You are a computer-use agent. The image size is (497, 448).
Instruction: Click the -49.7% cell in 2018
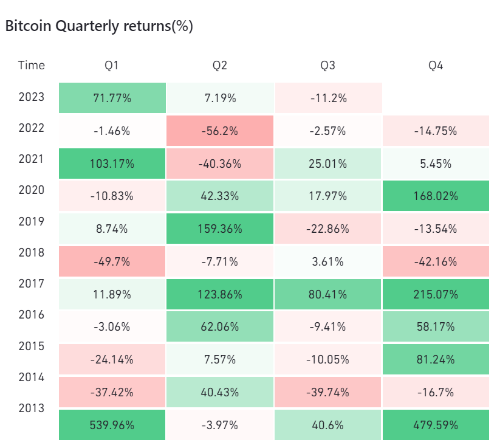coord(112,261)
